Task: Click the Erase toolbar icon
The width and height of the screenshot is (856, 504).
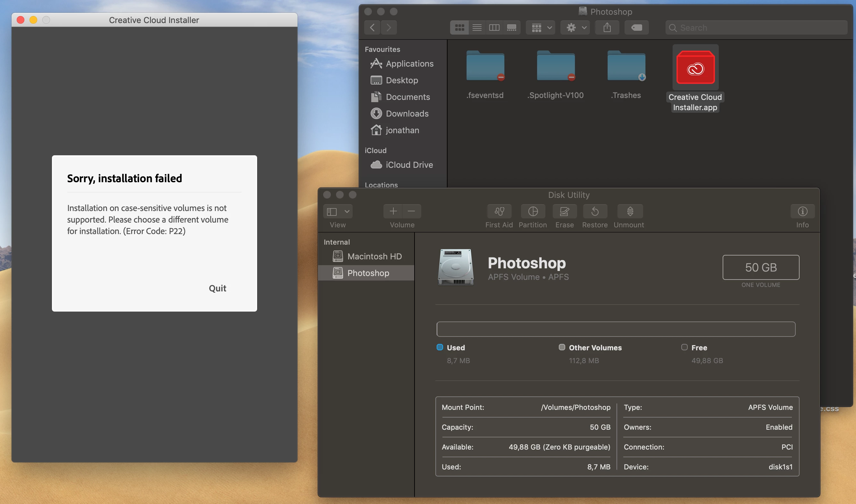Action: [x=564, y=211]
